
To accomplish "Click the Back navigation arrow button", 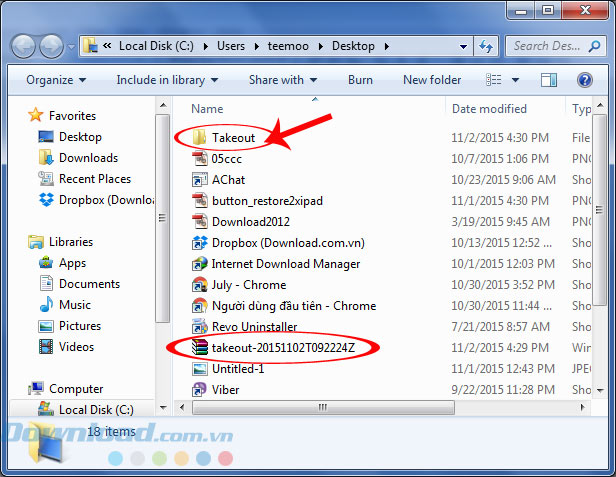I will pyautogui.click(x=24, y=46).
